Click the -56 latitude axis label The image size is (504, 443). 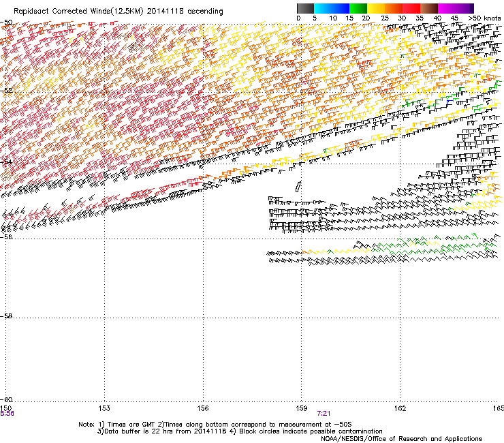point(6,236)
